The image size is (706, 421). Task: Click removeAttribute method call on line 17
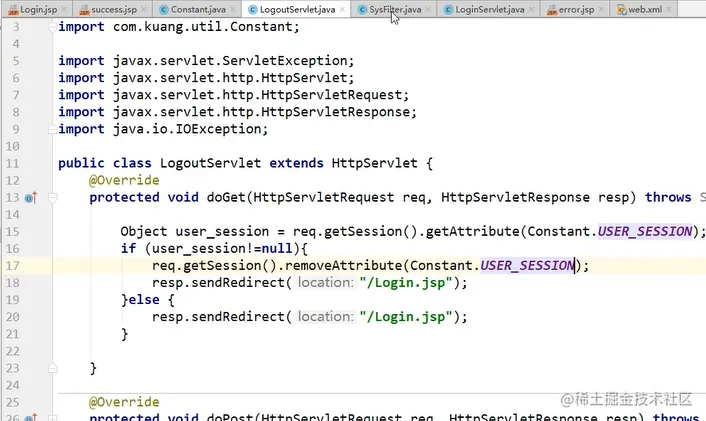[343, 266]
